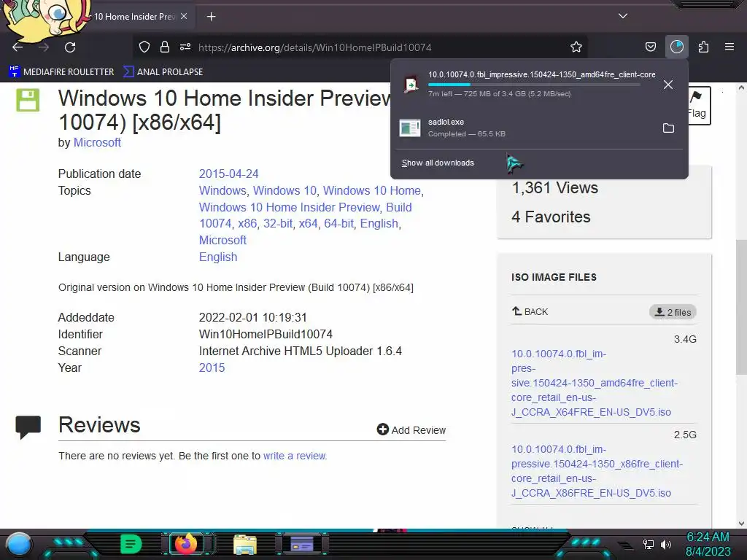Open the extensions puzzle icon

coord(703,47)
